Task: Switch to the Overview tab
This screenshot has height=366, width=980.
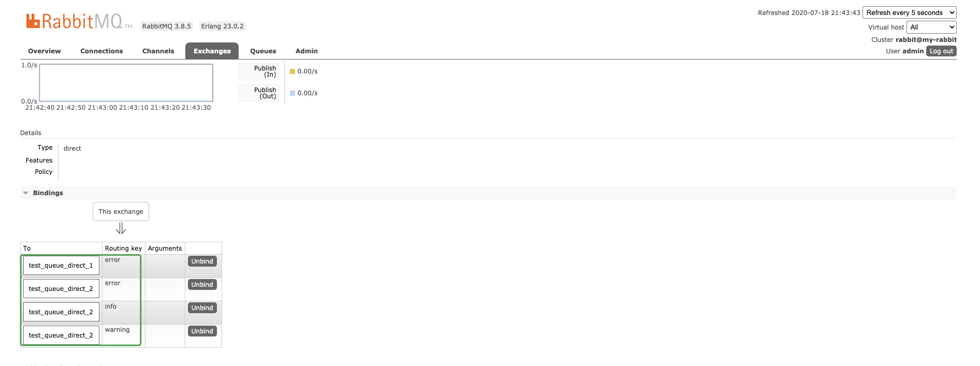Action: coord(45,51)
